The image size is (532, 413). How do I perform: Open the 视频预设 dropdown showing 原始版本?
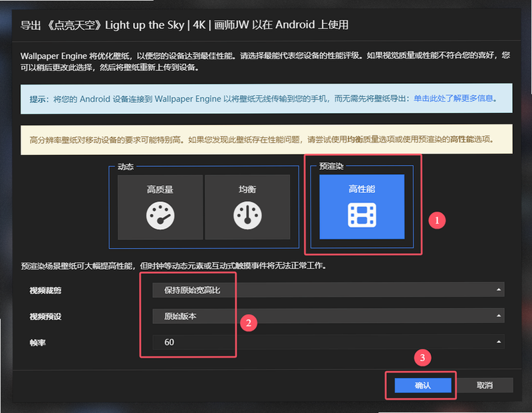328,316
